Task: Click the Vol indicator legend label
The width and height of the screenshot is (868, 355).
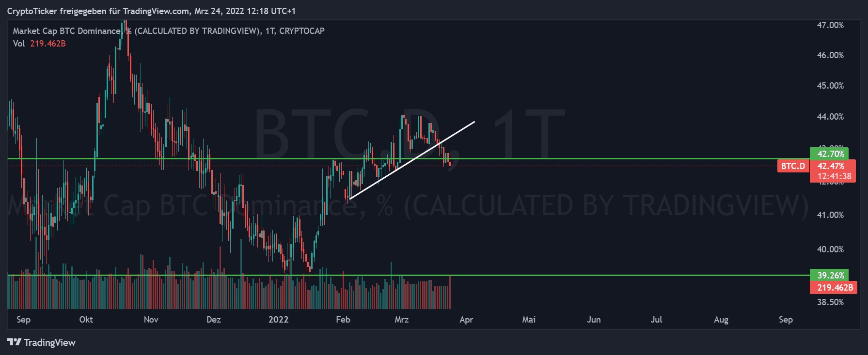Action: (x=19, y=44)
